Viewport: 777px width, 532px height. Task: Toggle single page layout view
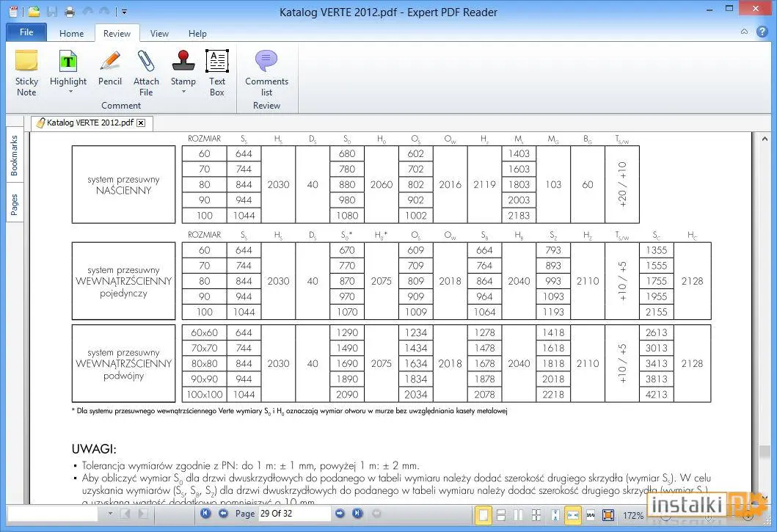click(483, 515)
